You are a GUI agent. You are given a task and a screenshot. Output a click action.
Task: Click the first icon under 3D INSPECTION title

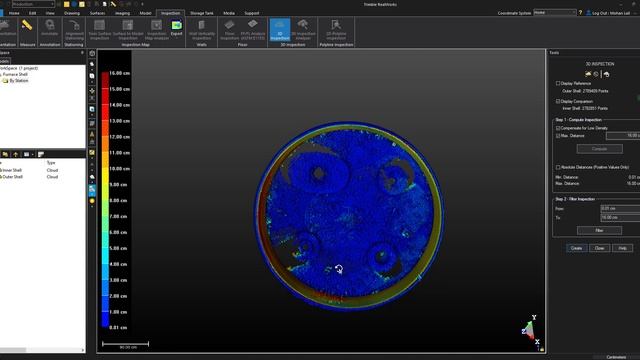[x=588, y=74]
